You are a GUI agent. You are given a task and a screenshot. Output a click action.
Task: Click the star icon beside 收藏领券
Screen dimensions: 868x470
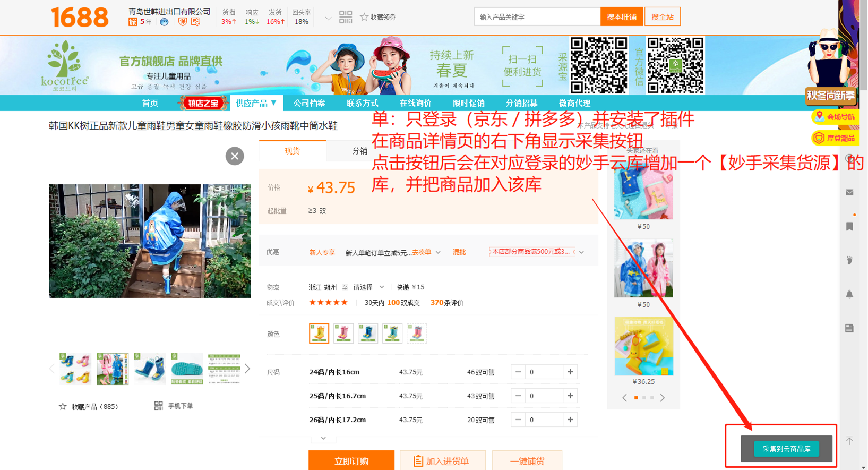point(364,17)
